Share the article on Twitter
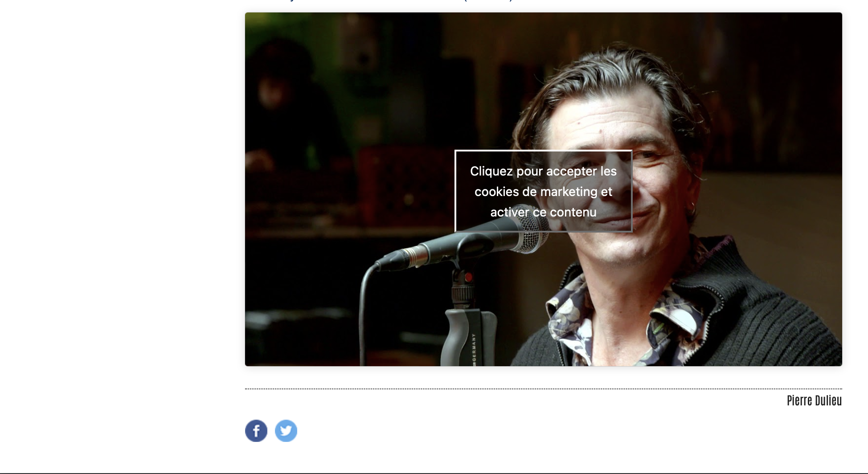Image resolution: width=868 pixels, height=474 pixels. point(286,431)
